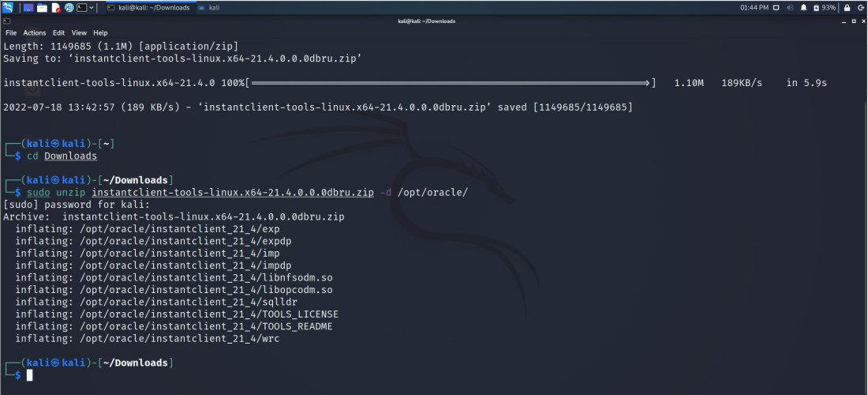Switch to the kali@kali: ~/Downloads taskbar window

point(148,7)
